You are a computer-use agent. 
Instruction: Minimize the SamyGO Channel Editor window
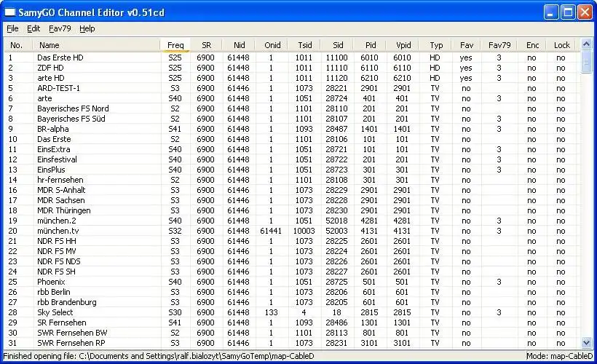550,12
